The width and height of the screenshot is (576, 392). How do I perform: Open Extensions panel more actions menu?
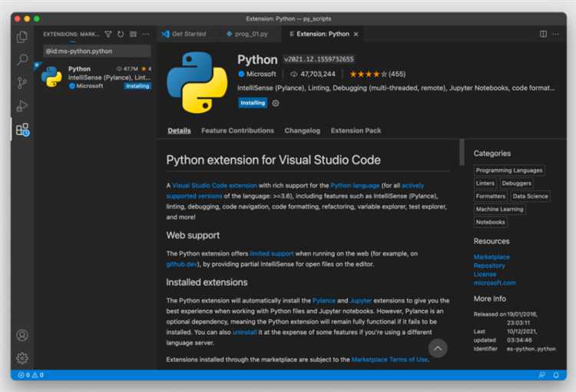pyautogui.click(x=146, y=34)
